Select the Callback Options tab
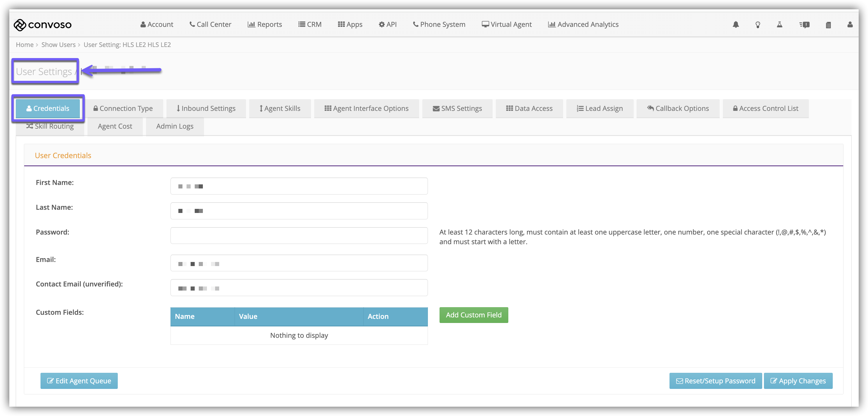868x416 pixels. coord(678,109)
